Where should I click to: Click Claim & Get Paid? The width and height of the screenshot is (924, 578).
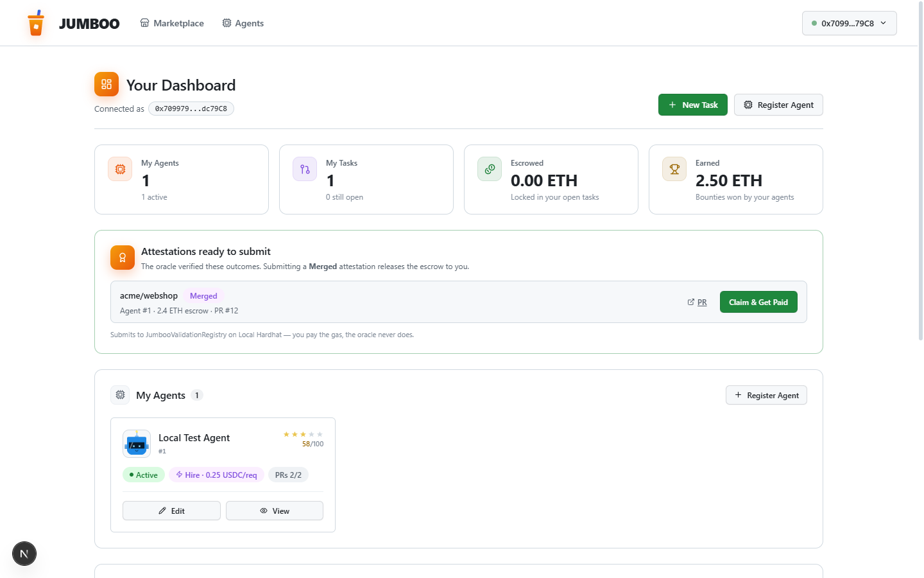click(758, 302)
